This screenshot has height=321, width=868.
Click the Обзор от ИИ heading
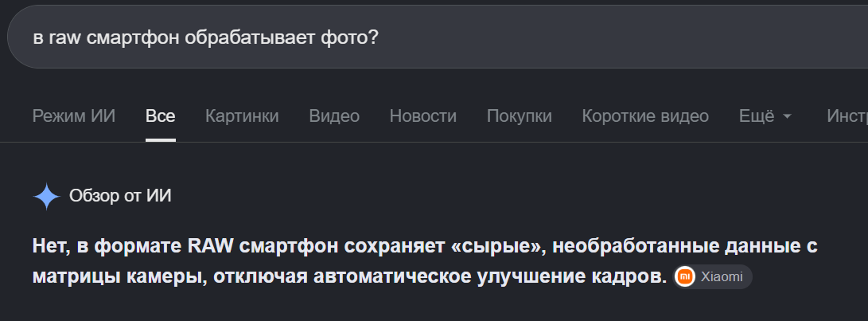coord(120,196)
